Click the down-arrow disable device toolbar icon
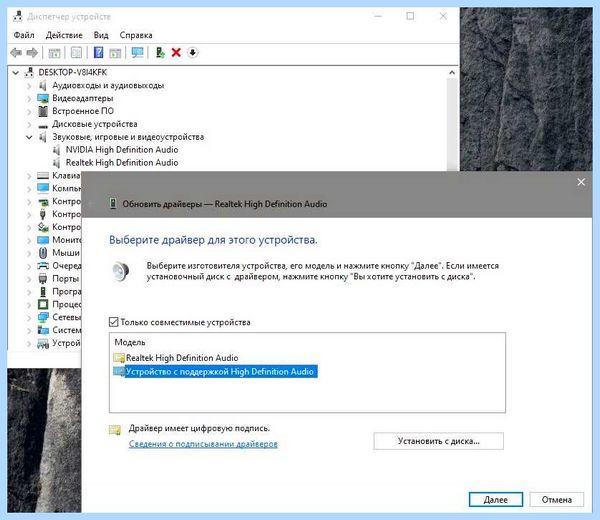This screenshot has height=520, width=600. [x=193, y=52]
